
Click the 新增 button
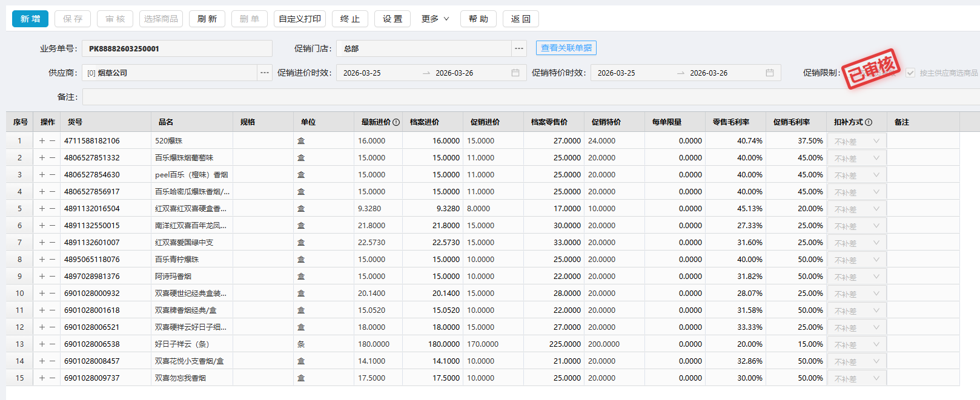(30, 19)
